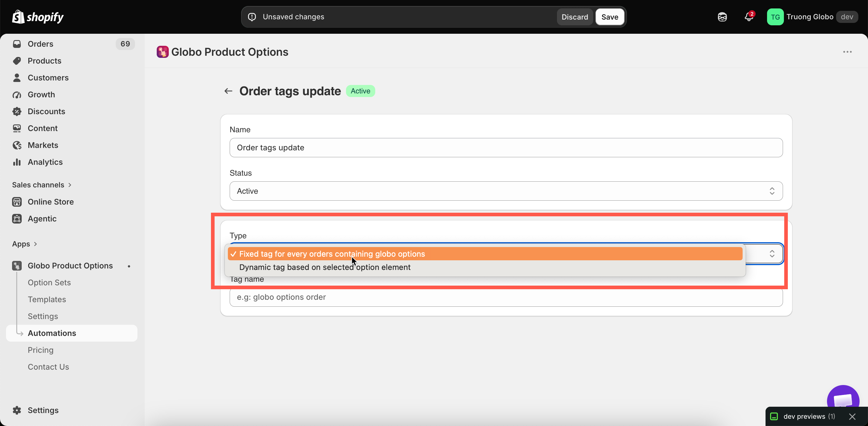Image resolution: width=868 pixels, height=426 pixels.
Task: Open the Agentic sales channel
Action: [x=42, y=218]
